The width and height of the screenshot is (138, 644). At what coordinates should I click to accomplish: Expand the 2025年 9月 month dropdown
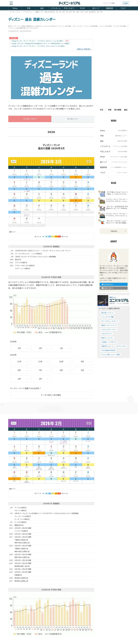[83, 361]
